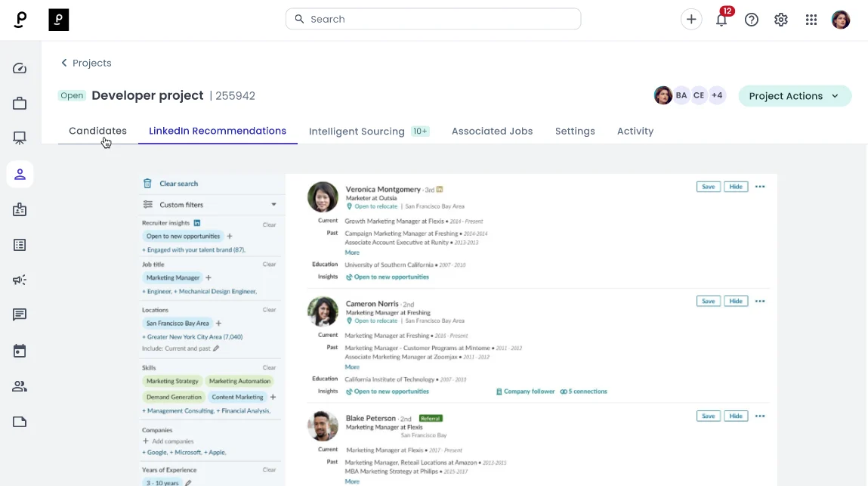The width and height of the screenshot is (868, 486).
Task: Save Cameron Norris
Action: 708,301
